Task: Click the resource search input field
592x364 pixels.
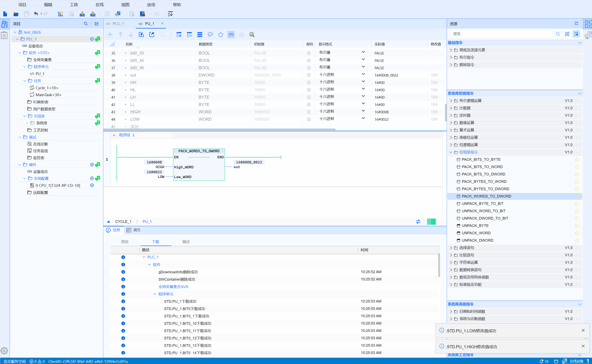Action: coord(501,34)
